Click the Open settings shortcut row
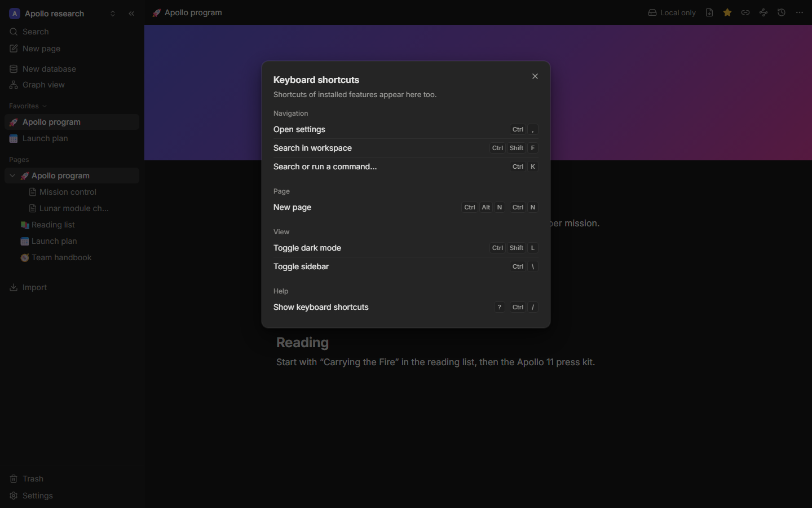The image size is (812, 508). (406, 129)
